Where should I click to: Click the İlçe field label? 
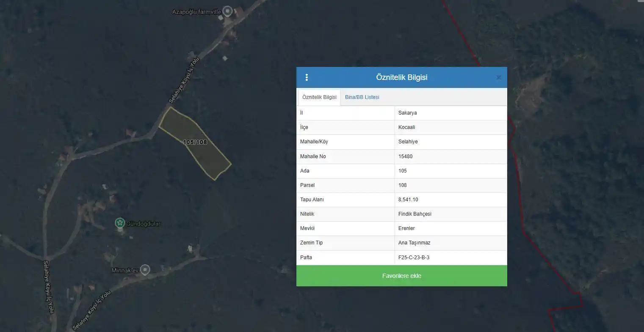click(x=304, y=127)
